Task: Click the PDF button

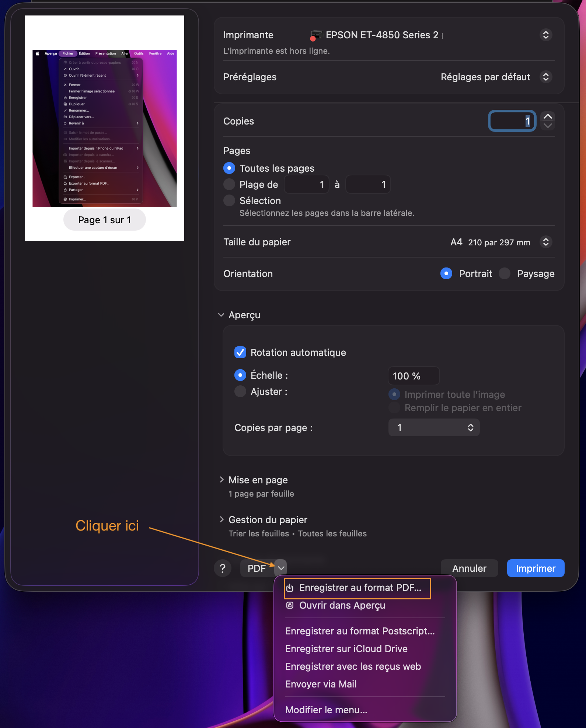Action: [257, 568]
